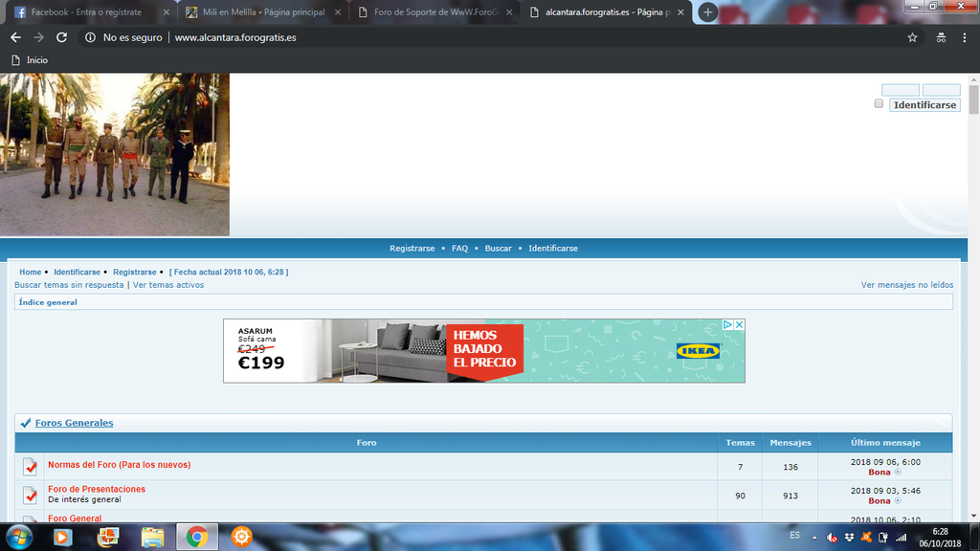This screenshot has height=551, width=980.
Task: Open Normas del Foro (Para los nuevos)
Action: pyautogui.click(x=120, y=465)
